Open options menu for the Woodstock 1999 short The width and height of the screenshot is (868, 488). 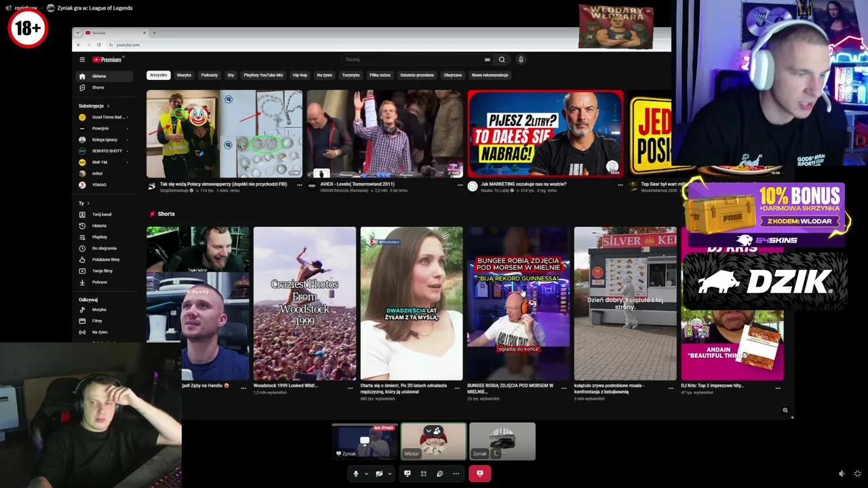point(351,388)
